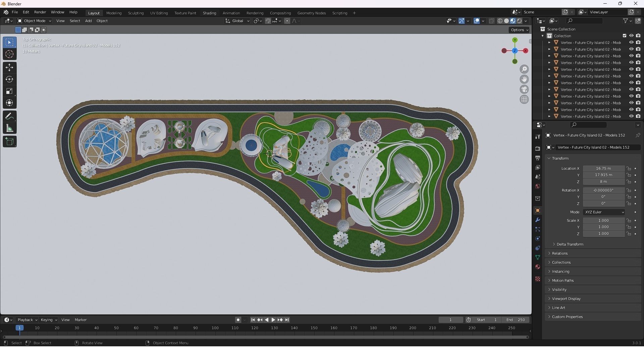Open the Render properties tab
This screenshot has width=644, height=349.
tap(538, 149)
